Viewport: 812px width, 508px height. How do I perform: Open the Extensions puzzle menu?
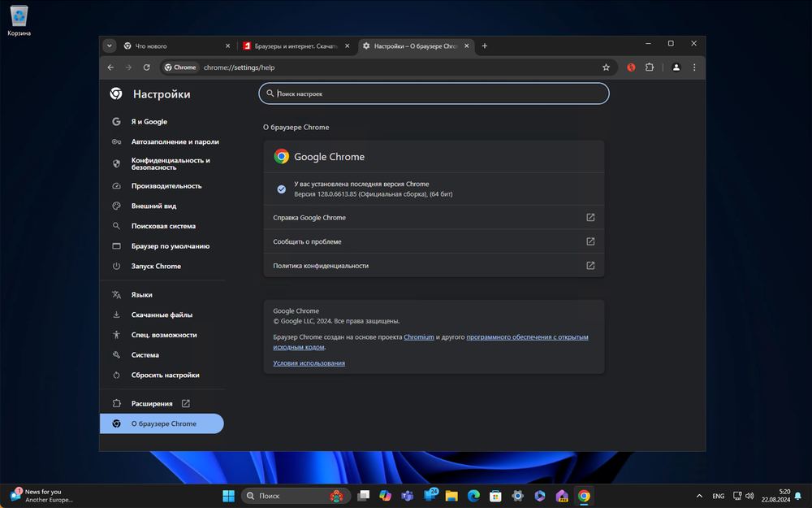[649, 67]
